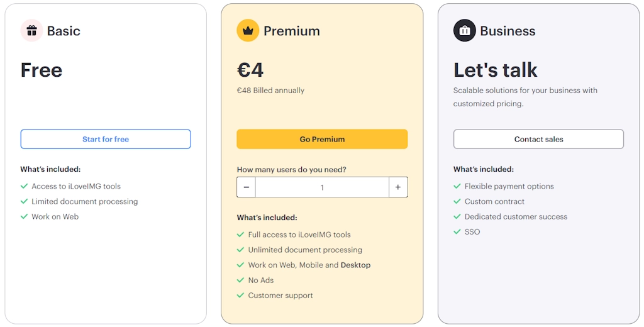Click the Let's talk heading

pyautogui.click(x=496, y=70)
